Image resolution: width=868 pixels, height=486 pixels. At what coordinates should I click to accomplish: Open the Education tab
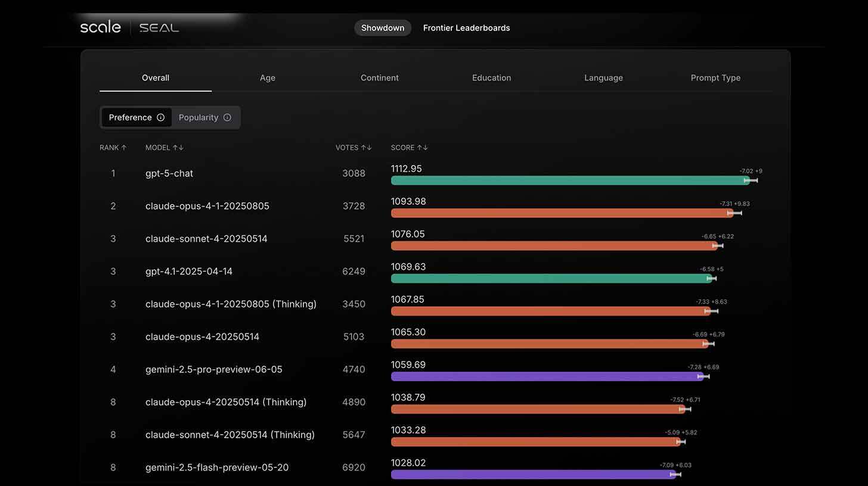point(492,78)
